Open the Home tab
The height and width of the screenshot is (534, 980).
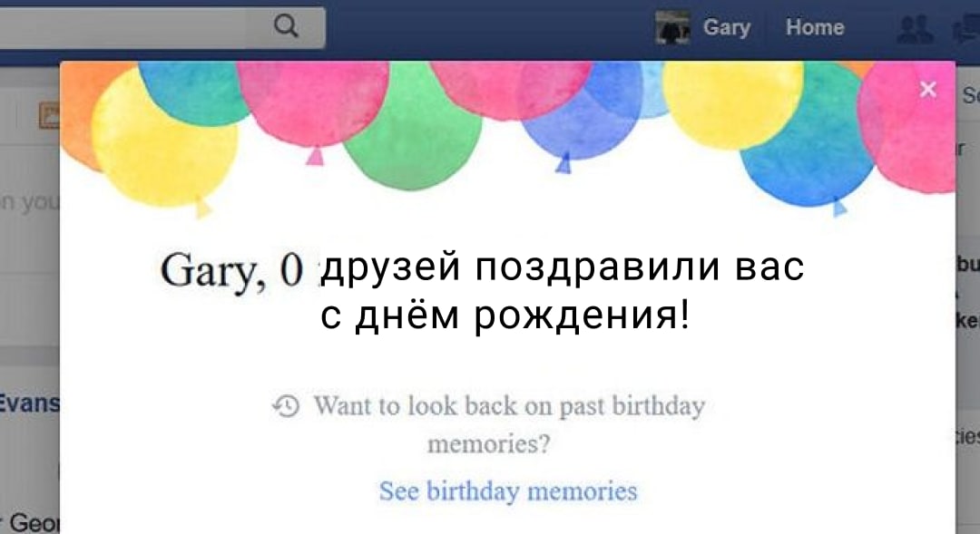(x=814, y=27)
